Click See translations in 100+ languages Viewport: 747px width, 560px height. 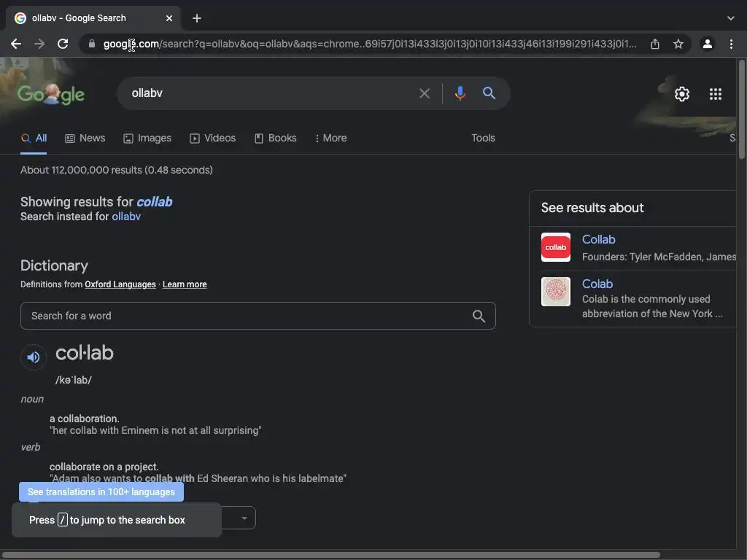(x=101, y=492)
